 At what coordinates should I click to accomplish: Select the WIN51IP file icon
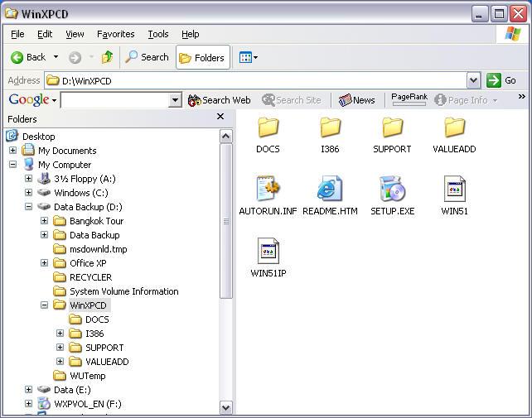point(268,251)
